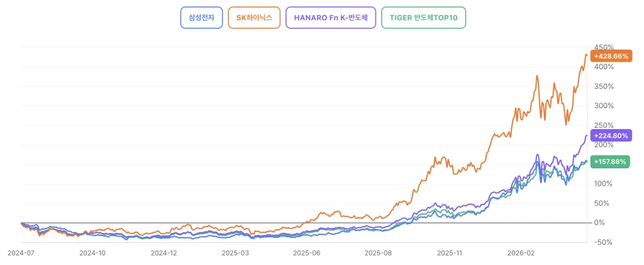Screen dimensions: 644x265
Task: Toggle HANARO Fn K-반도체 series visibility
Action: point(331,18)
